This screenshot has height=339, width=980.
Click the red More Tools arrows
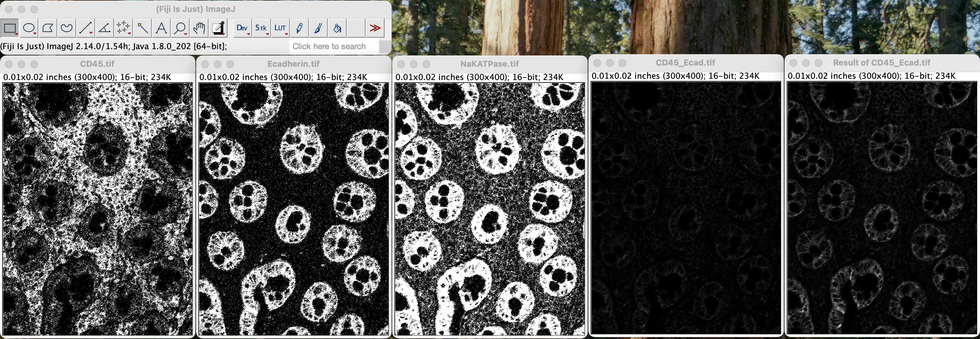[375, 28]
